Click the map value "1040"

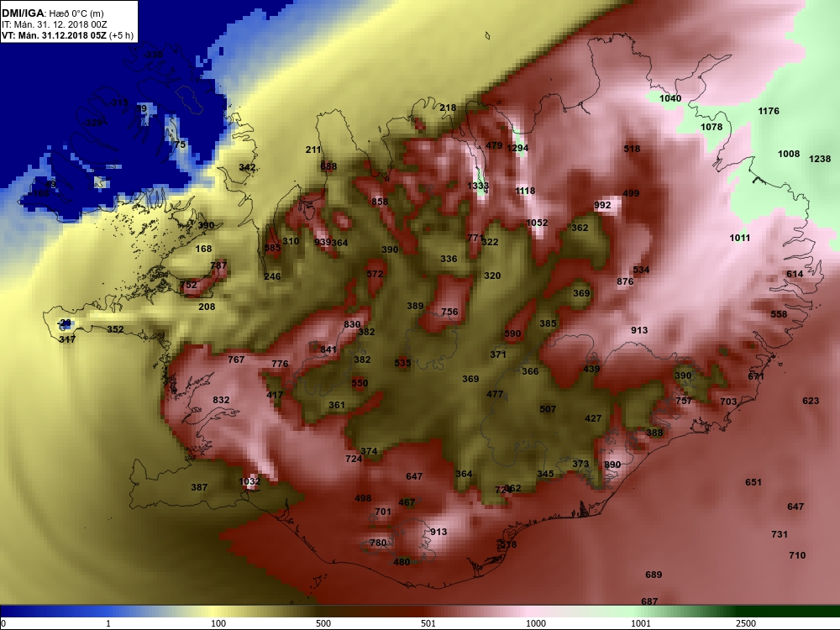(x=670, y=98)
